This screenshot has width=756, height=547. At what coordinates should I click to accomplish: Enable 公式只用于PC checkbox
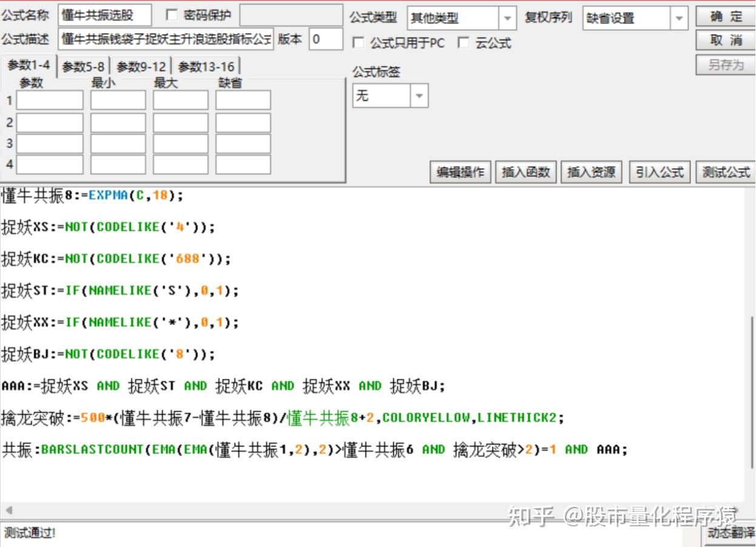click(x=359, y=42)
